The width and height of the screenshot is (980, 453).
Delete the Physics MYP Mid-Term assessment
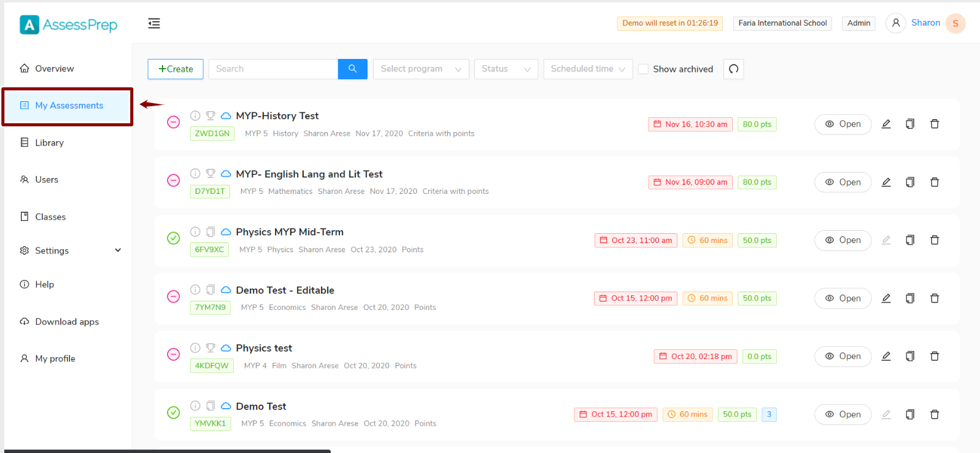[x=935, y=240]
